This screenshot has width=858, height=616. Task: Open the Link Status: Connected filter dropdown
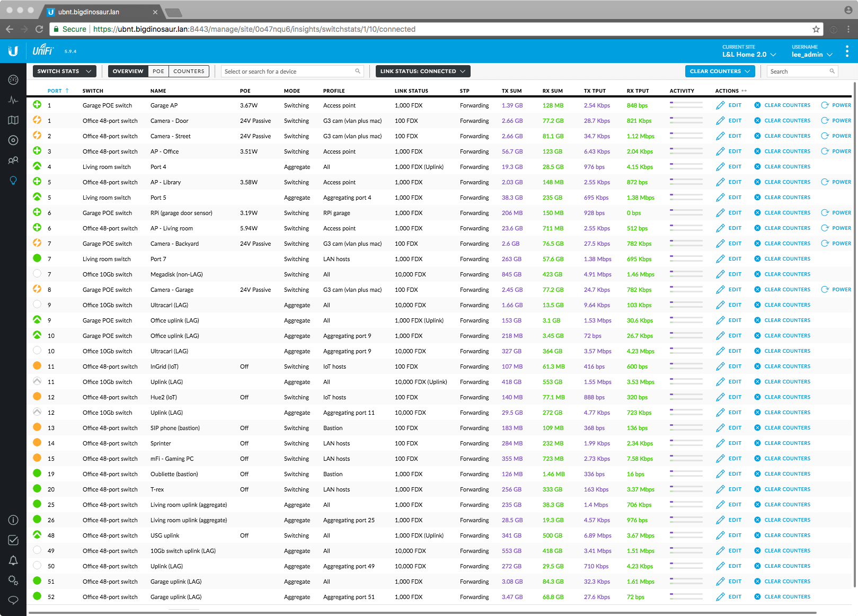pyautogui.click(x=422, y=72)
